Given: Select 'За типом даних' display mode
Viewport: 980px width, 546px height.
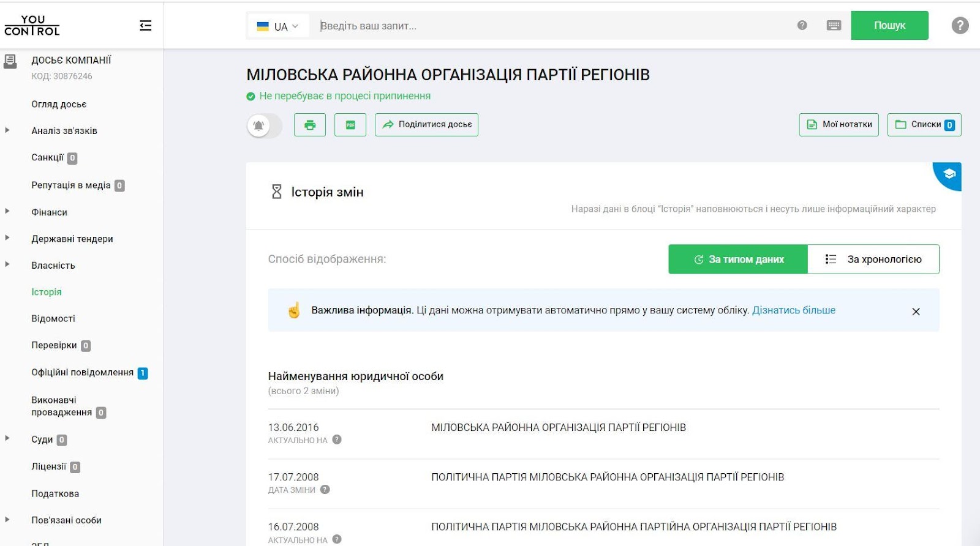Looking at the screenshot, I should (738, 260).
